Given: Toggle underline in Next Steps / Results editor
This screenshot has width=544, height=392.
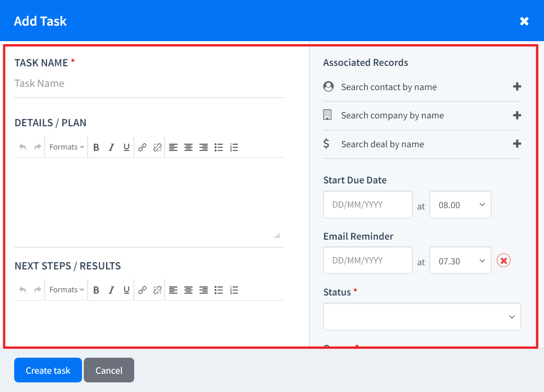Looking at the screenshot, I should pyautogui.click(x=126, y=290).
